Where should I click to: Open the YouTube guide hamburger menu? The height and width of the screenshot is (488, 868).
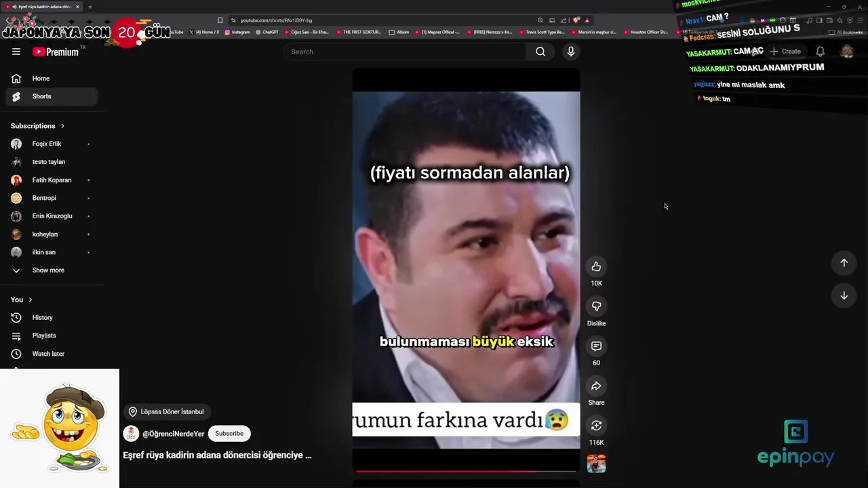(x=16, y=52)
